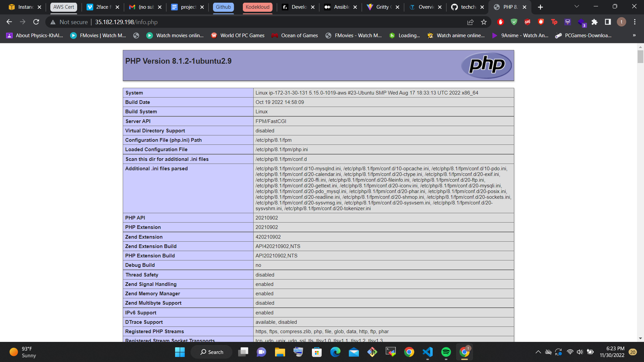Open the Extensions puzzle piece icon
This screenshot has height=362, width=644.
click(594, 22)
